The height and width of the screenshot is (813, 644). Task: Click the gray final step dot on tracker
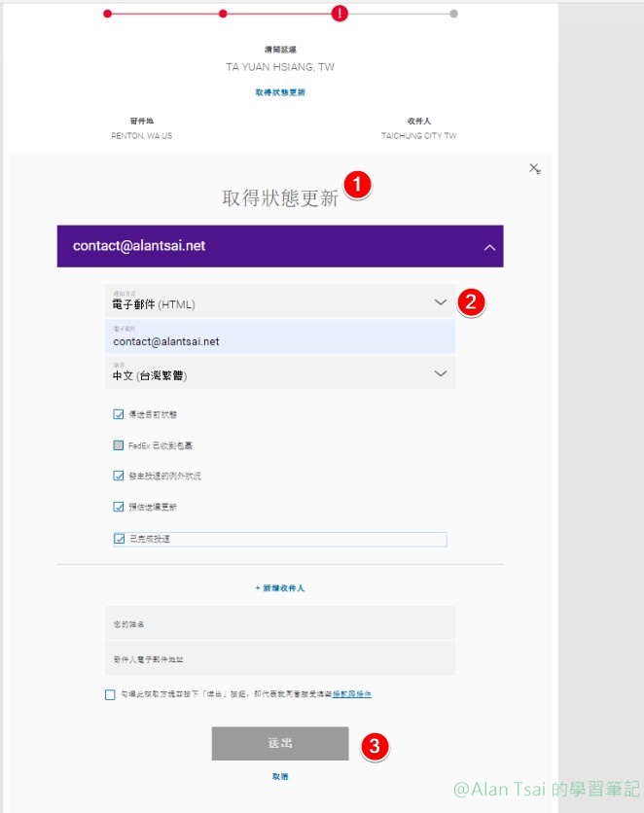[453, 14]
